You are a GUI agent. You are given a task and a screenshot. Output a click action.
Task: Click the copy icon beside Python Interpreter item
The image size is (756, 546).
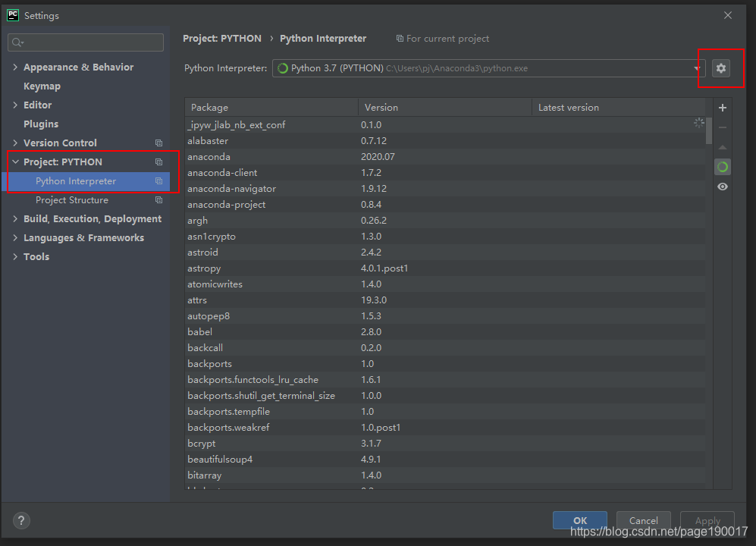pos(158,181)
